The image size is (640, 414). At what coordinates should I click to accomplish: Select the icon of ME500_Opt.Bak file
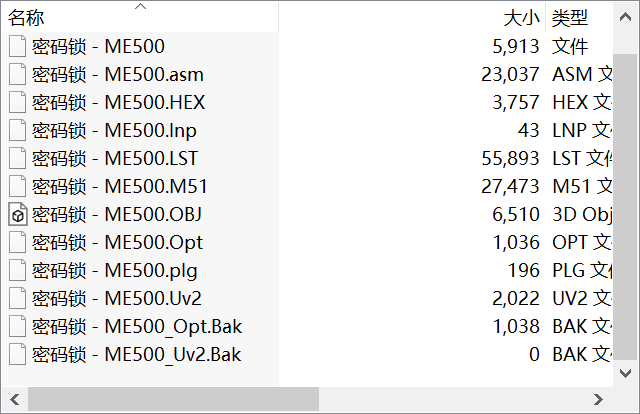tap(18, 327)
